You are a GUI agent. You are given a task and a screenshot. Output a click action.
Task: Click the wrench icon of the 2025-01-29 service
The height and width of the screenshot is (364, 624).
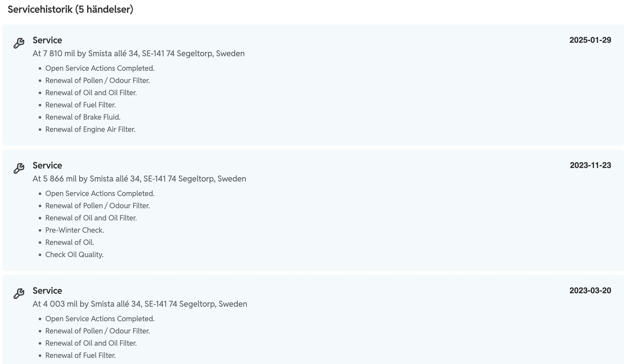click(x=19, y=43)
